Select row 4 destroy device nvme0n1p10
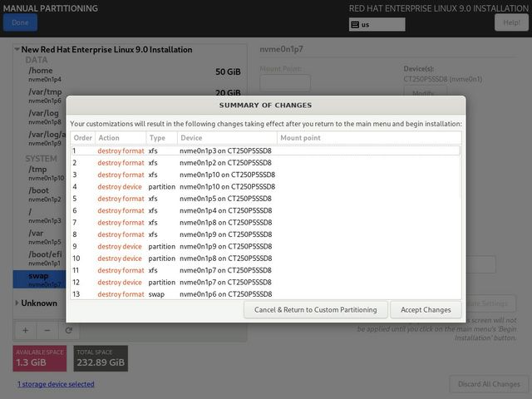This screenshot has width=532, height=399. tap(265, 186)
